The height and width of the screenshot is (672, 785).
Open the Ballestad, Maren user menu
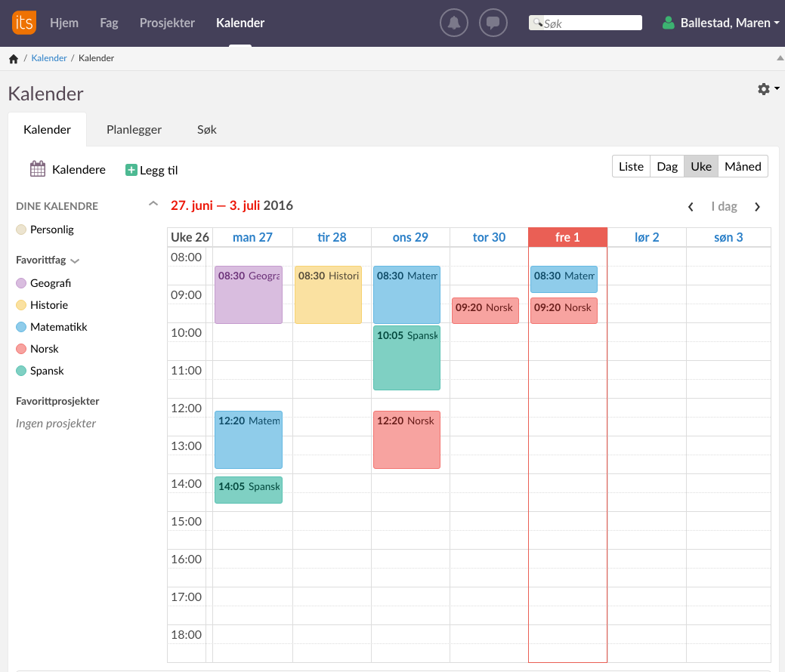pos(729,23)
